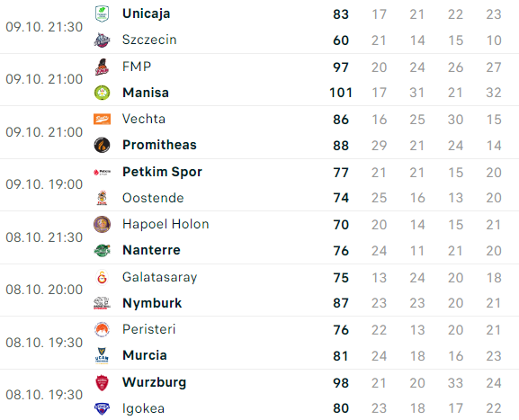The width and height of the screenshot is (519, 420).
Task: Click the Galatasaray club logo
Action: tap(102, 277)
